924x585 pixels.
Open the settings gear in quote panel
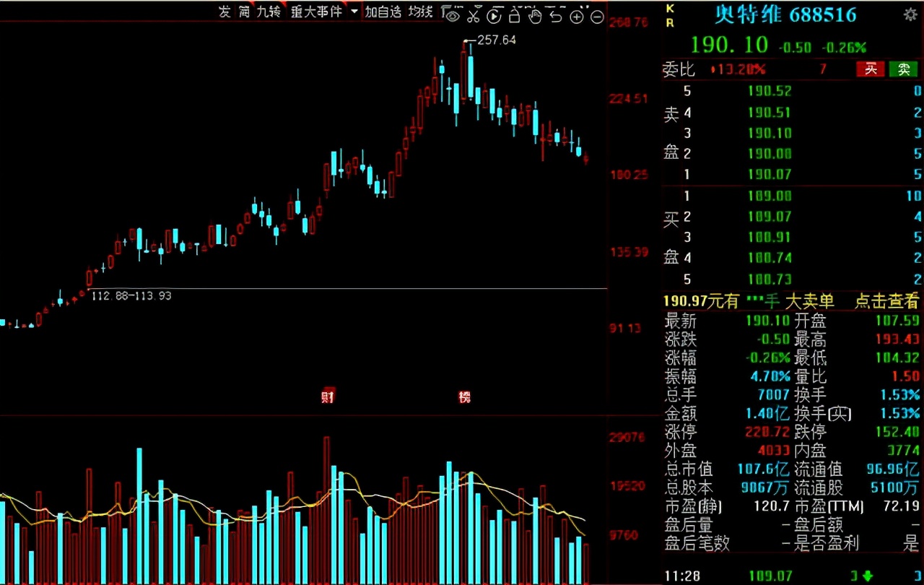click(911, 14)
